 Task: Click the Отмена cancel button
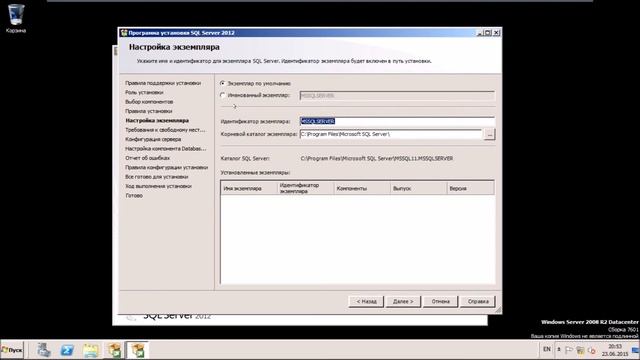pyautogui.click(x=440, y=302)
